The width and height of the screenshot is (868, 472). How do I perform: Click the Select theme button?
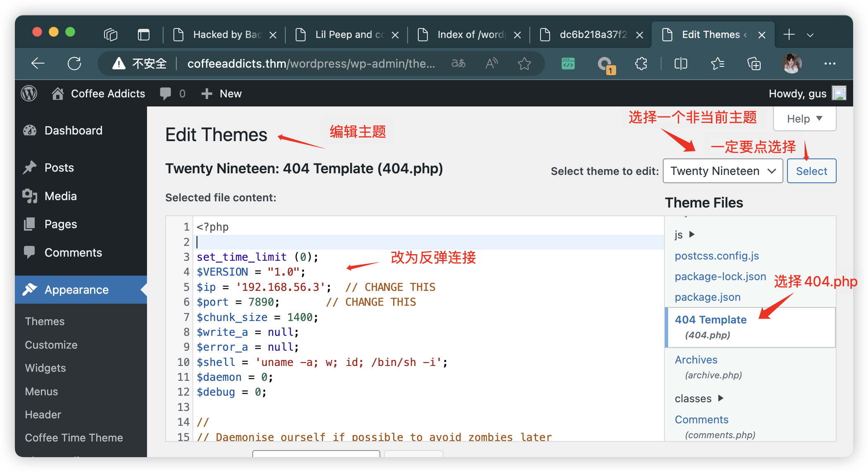[811, 171]
